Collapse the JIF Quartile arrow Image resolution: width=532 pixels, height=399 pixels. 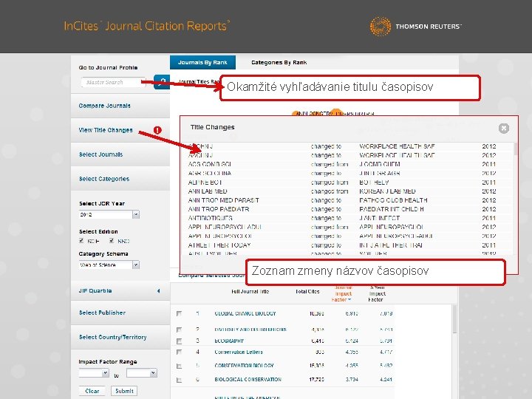pyautogui.click(x=159, y=291)
